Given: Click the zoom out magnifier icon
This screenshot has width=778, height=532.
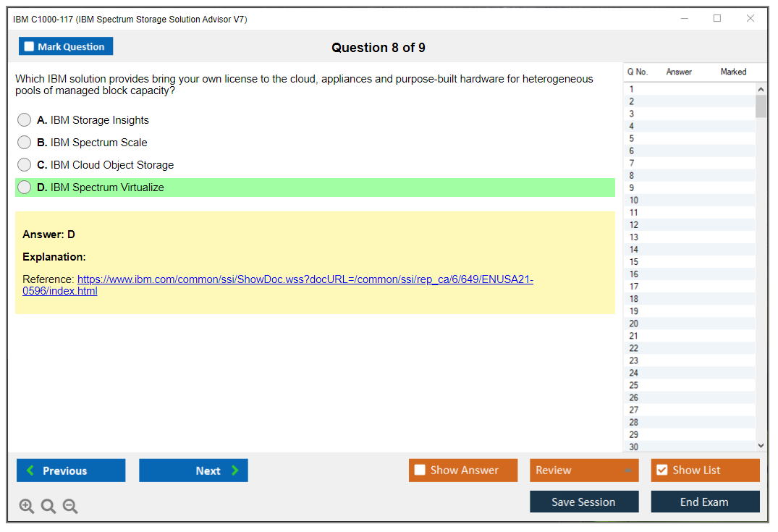Looking at the screenshot, I should coord(70,507).
